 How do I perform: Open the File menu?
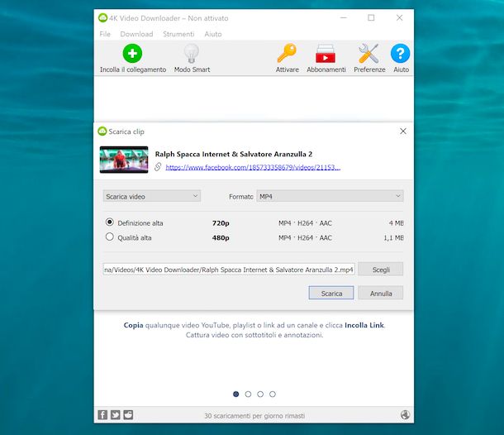(105, 34)
